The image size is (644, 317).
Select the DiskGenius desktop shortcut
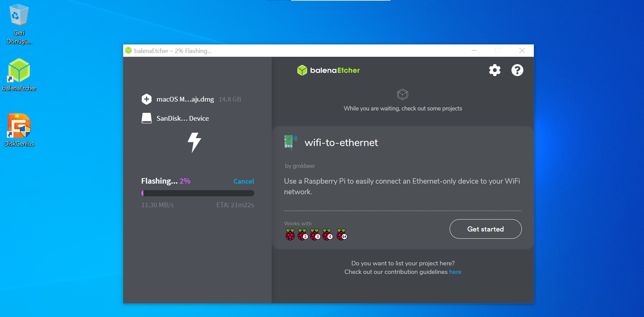(x=19, y=130)
